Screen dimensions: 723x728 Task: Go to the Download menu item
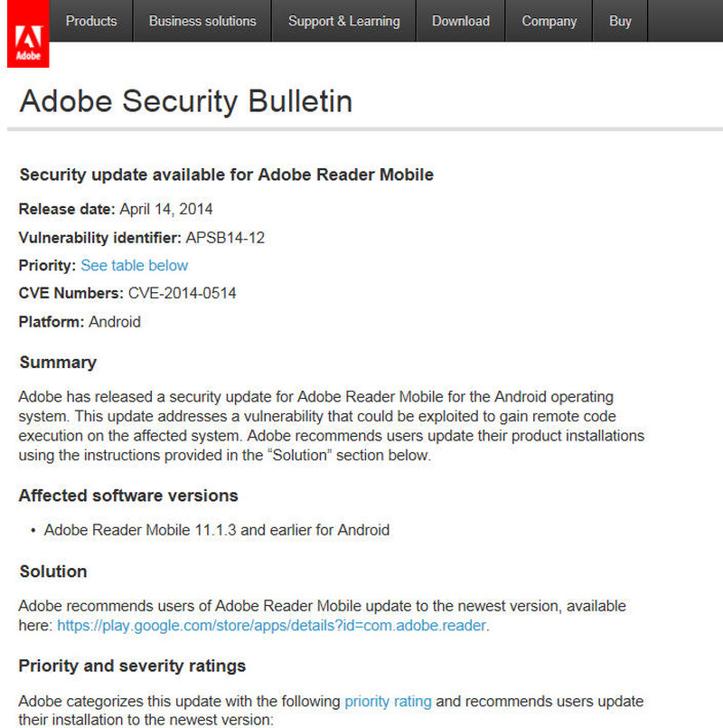[x=461, y=21]
